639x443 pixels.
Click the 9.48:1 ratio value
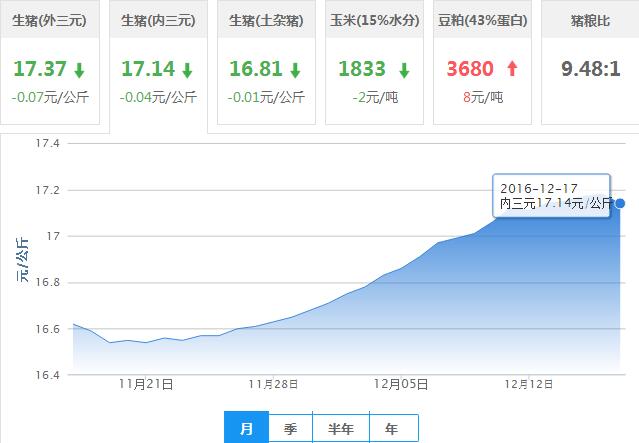pos(591,68)
